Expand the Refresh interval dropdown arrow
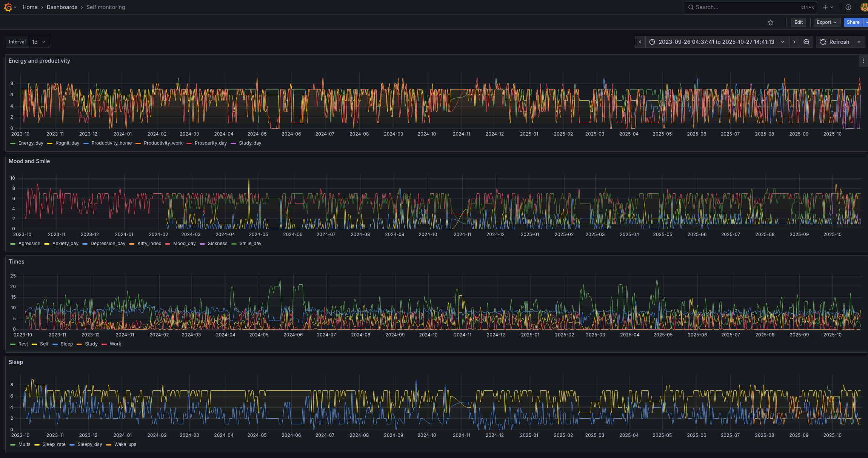 coord(859,42)
